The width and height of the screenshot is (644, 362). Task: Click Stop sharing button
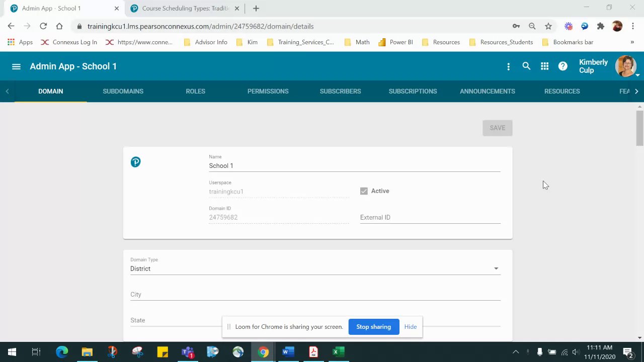point(373,327)
